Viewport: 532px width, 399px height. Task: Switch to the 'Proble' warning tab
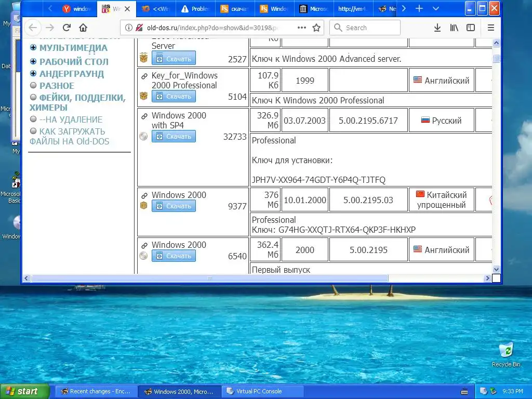[x=195, y=9]
